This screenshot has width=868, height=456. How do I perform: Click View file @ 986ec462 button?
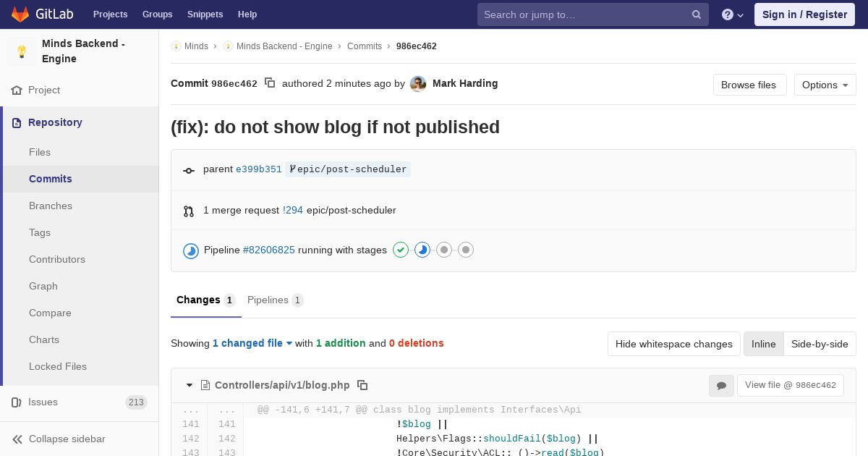click(791, 385)
